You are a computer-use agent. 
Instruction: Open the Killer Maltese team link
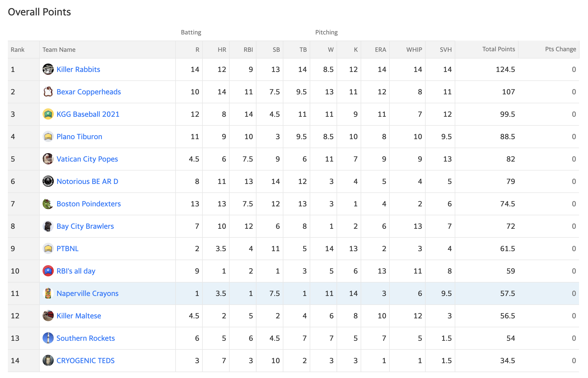click(79, 316)
